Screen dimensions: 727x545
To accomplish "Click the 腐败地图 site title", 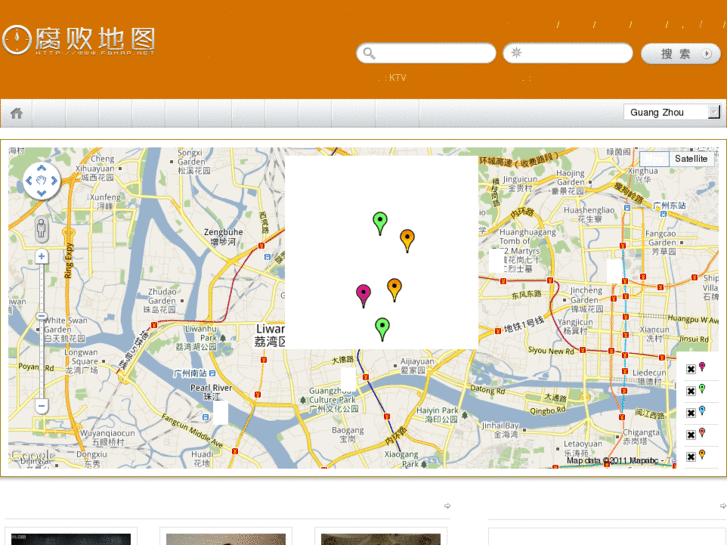I will (x=95, y=39).
